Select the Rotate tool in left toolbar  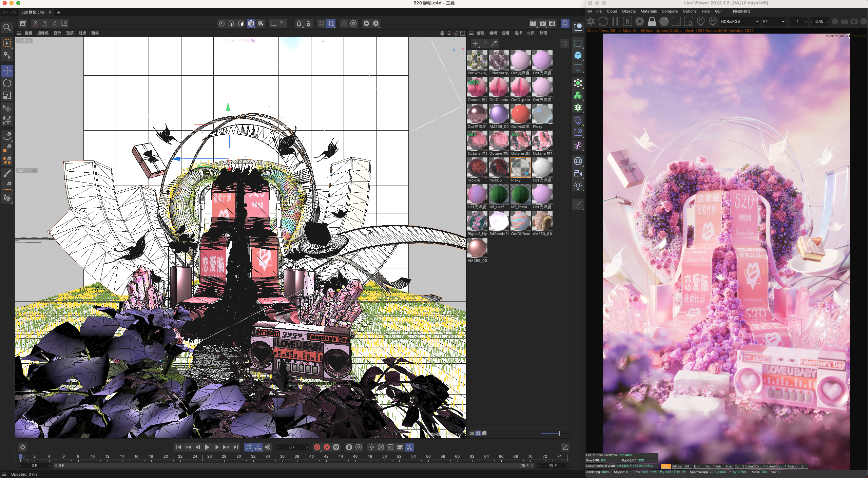click(x=7, y=83)
